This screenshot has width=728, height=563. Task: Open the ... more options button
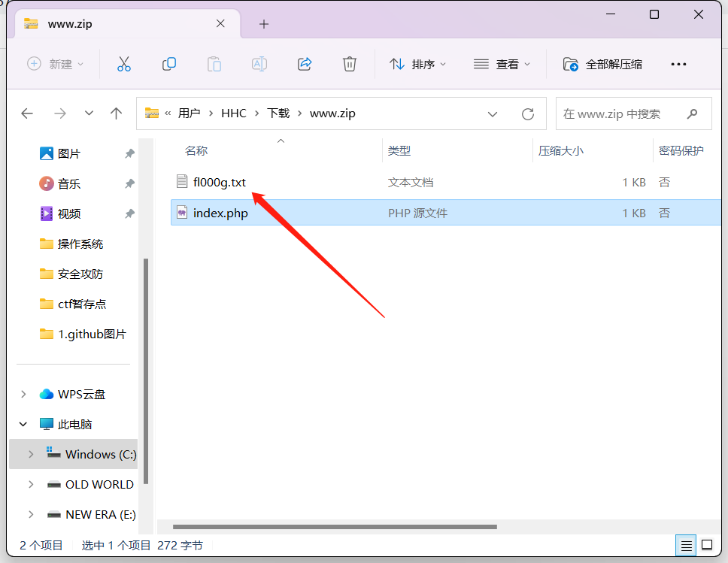pyautogui.click(x=678, y=64)
